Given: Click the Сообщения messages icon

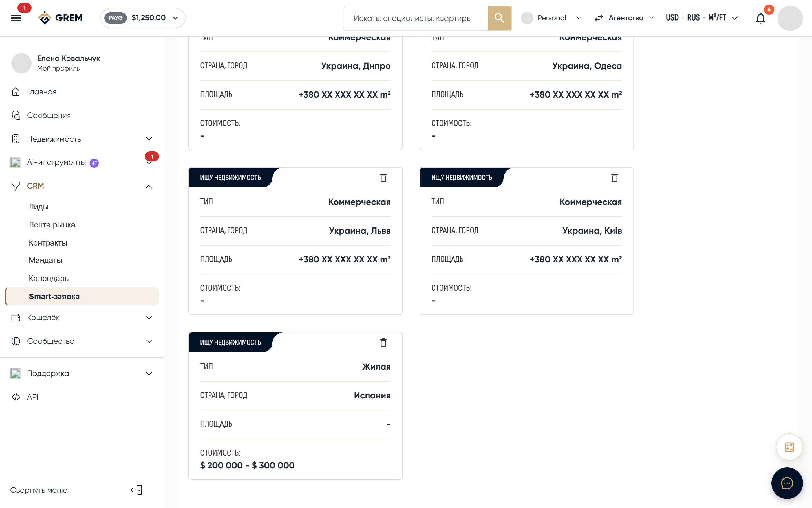Looking at the screenshot, I should [16, 115].
